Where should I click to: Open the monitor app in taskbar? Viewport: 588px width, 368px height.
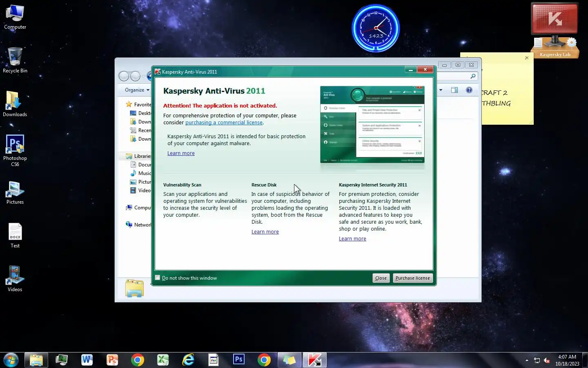click(62, 360)
